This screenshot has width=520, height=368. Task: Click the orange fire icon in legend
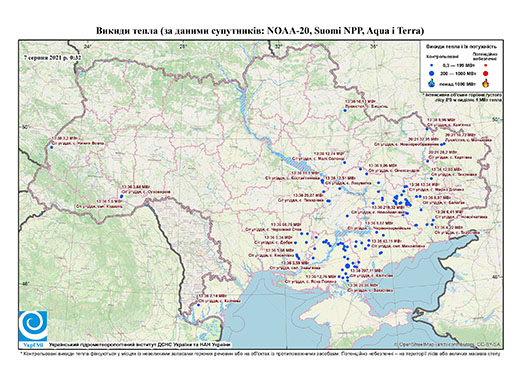[486, 83]
